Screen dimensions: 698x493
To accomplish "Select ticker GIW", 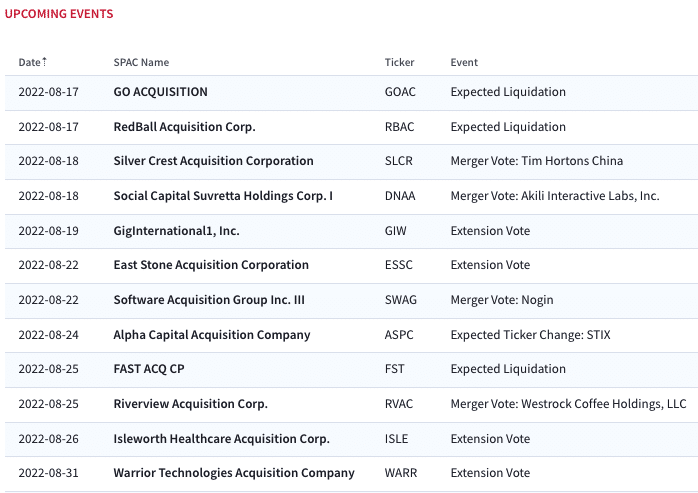I will pyautogui.click(x=395, y=231).
